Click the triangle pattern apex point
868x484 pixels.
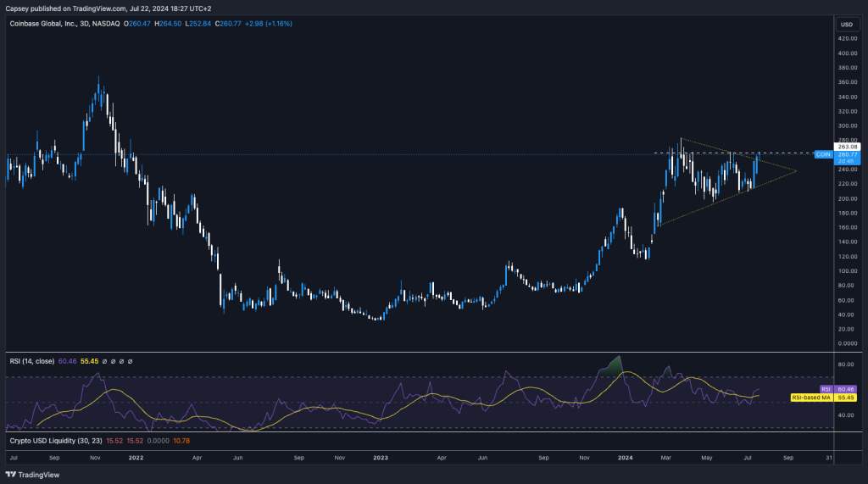[x=797, y=172]
